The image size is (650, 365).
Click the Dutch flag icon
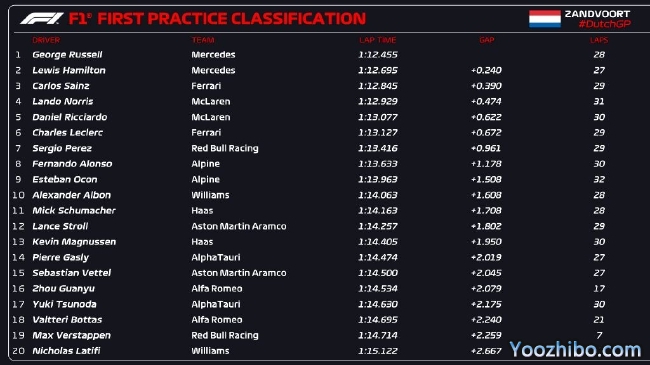pyautogui.click(x=545, y=19)
